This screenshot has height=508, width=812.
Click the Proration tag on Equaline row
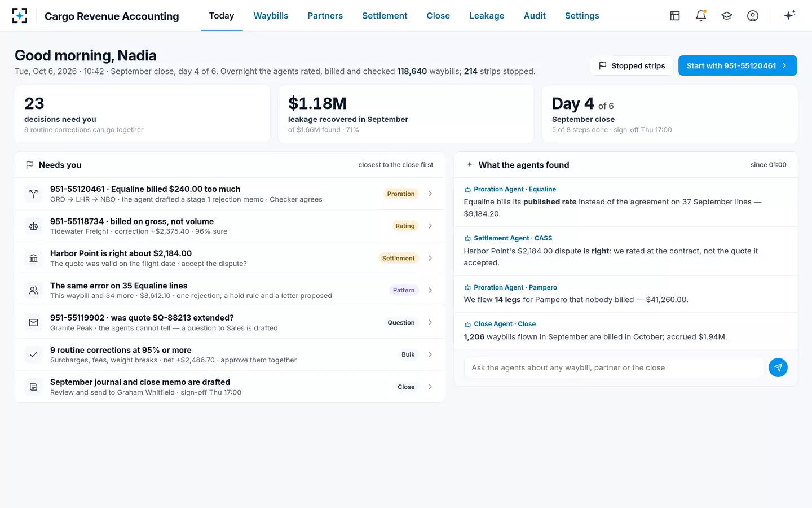click(401, 194)
